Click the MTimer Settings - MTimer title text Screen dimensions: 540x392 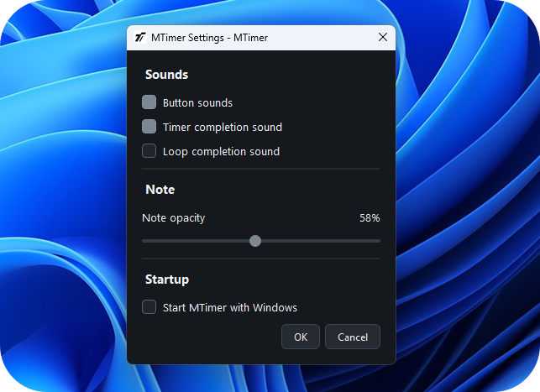pyautogui.click(x=209, y=38)
